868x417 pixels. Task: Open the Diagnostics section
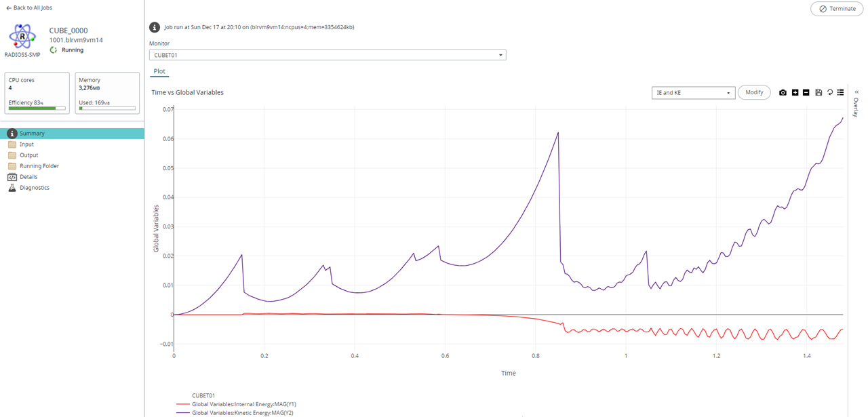[34, 188]
